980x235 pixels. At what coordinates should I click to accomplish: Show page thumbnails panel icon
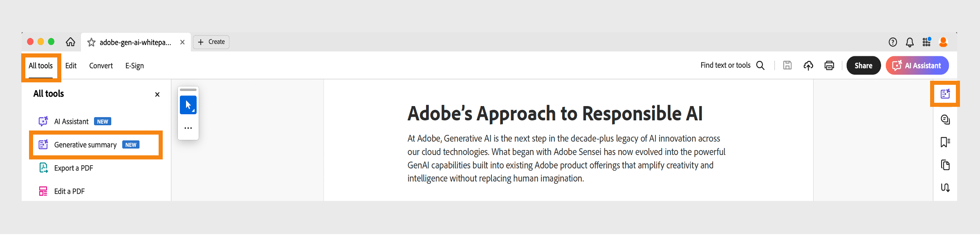945,165
